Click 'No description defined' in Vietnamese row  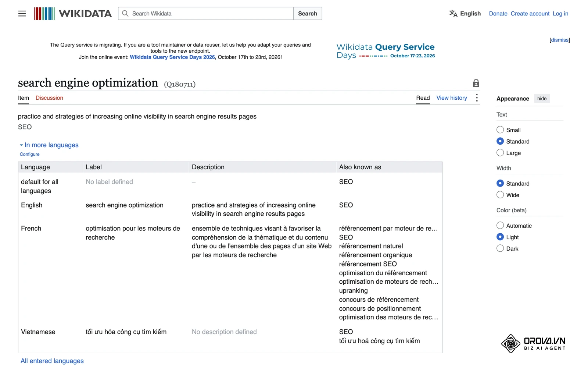tap(224, 332)
